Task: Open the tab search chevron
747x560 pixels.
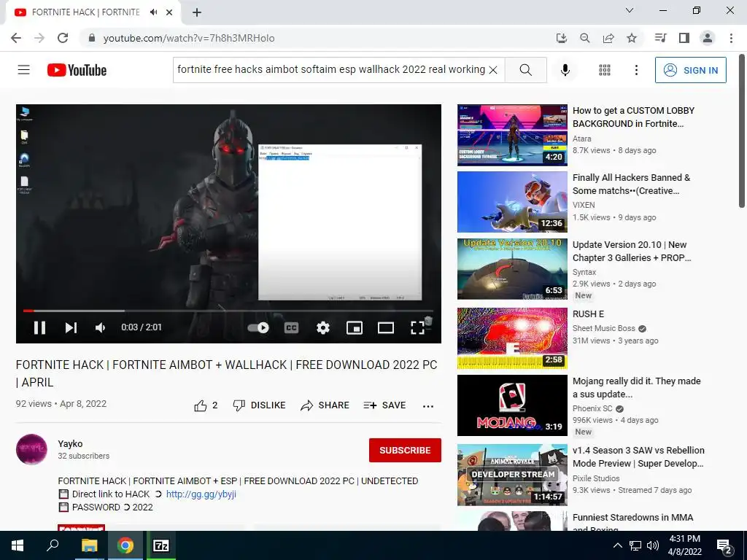Action: tap(630, 10)
